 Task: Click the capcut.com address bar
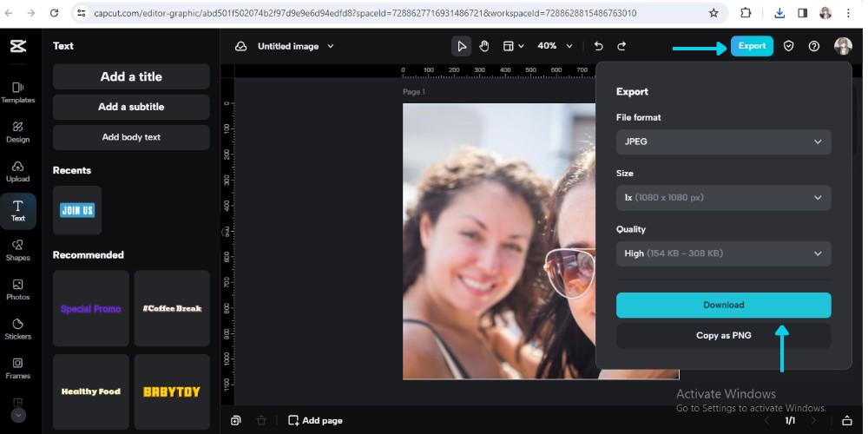365,13
